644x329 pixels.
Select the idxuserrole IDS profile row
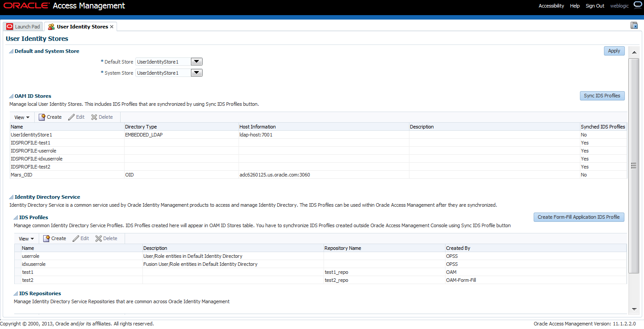(x=320, y=264)
